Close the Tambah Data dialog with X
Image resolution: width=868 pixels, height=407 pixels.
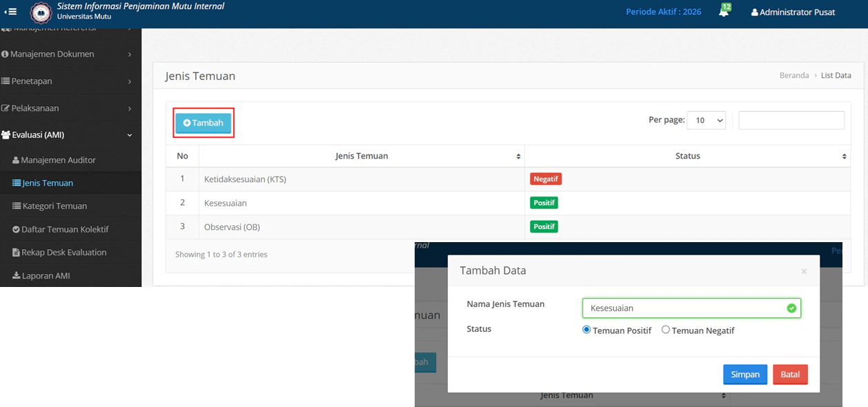tap(804, 272)
